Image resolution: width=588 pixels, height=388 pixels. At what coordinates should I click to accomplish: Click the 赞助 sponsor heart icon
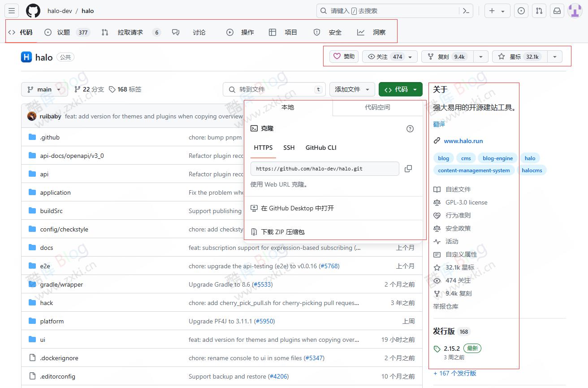pos(344,56)
